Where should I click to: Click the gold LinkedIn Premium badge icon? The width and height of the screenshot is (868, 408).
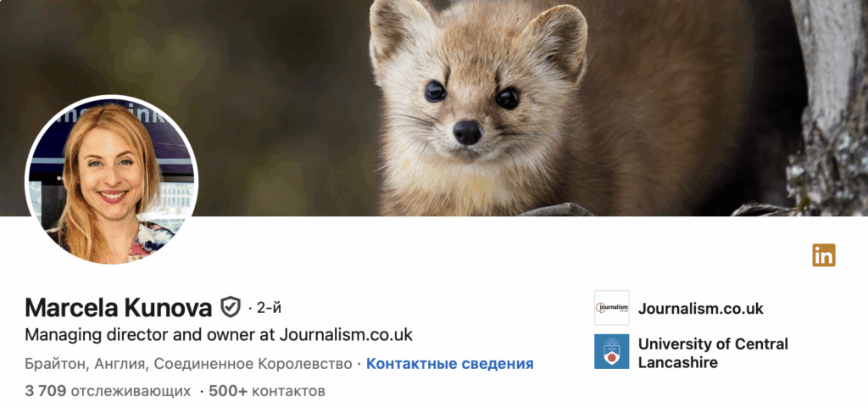(x=824, y=255)
